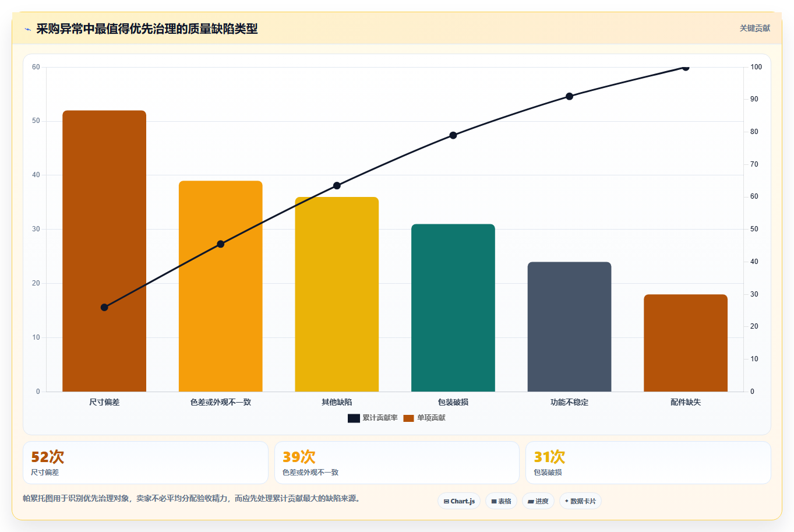The width and height of the screenshot is (794, 532).
Task: Click the cumulative line point above 尺寸偏差
Action: coord(104,308)
